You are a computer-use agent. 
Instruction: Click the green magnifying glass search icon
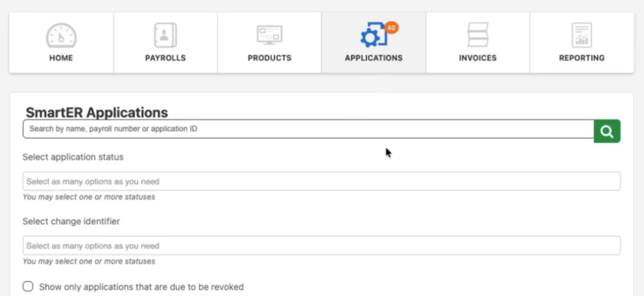pos(607,131)
